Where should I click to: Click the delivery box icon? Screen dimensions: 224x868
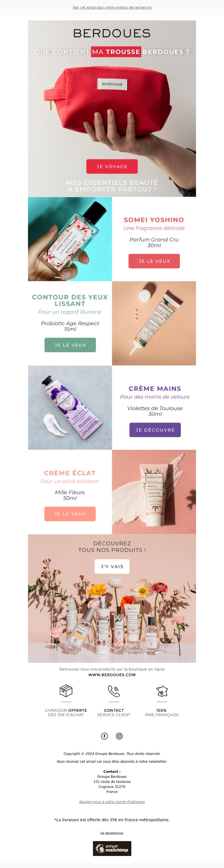tap(66, 691)
